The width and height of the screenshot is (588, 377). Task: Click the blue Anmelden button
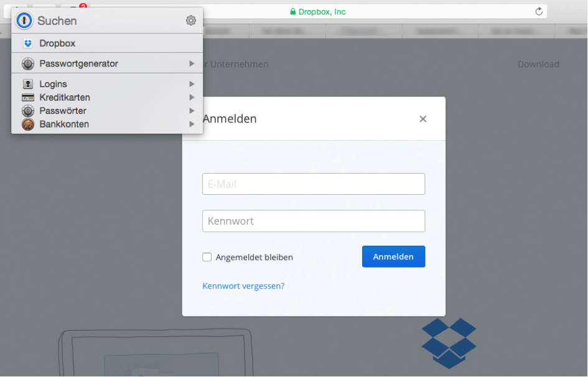pyautogui.click(x=393, y=257)
